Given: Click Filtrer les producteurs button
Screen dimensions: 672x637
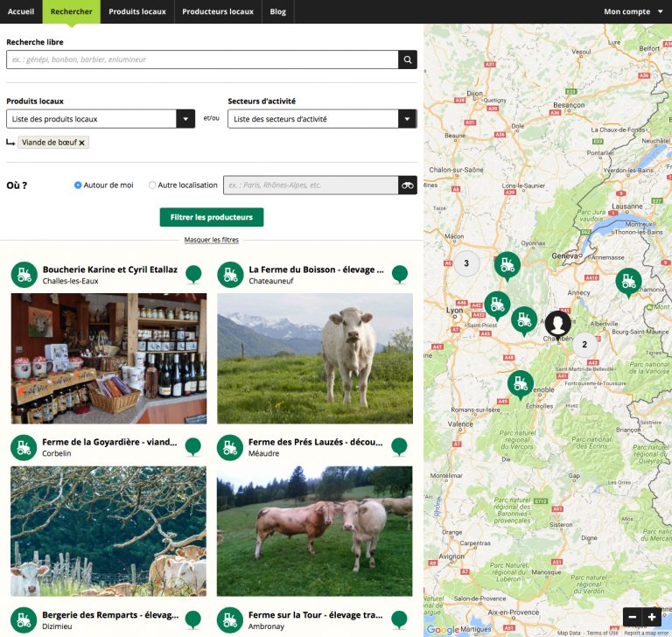Looking at the screenshot, I should [x=211, y=217].
